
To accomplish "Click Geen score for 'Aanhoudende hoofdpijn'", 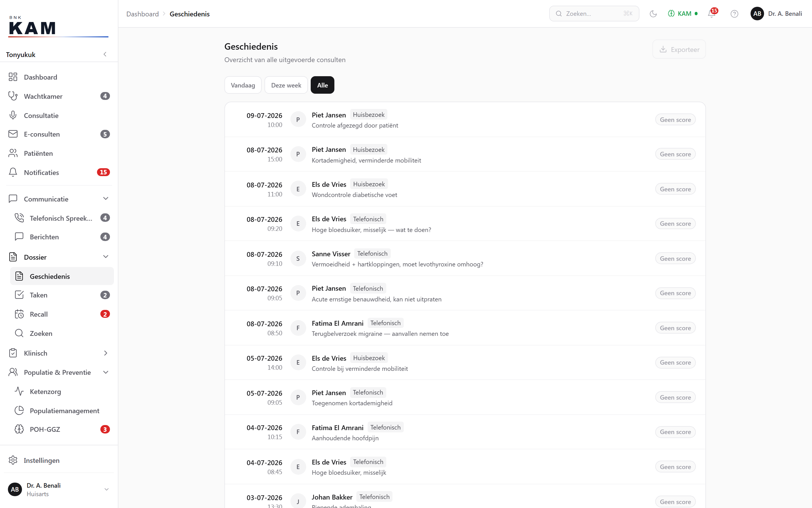I will 676,432.
